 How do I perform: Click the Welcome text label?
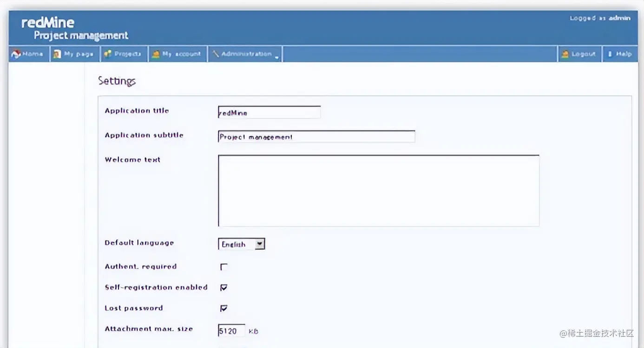click(132, 160)
